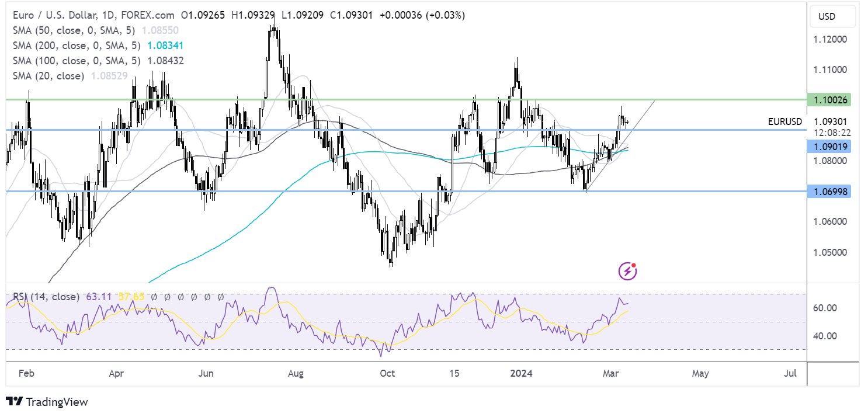Click the Aug date axis label
The height and width of the screenshot is (417, 868).
(297, 373)
